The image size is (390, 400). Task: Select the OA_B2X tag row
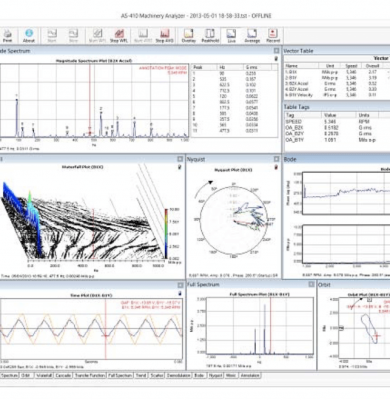tap(337, 128)
